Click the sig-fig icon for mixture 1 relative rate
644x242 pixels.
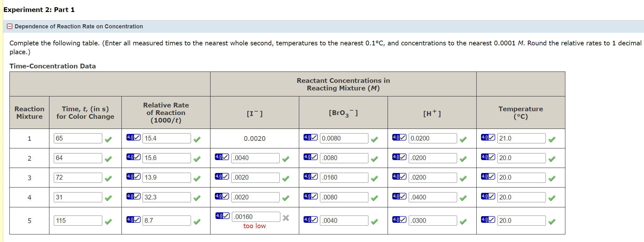(x=133, y=137)
